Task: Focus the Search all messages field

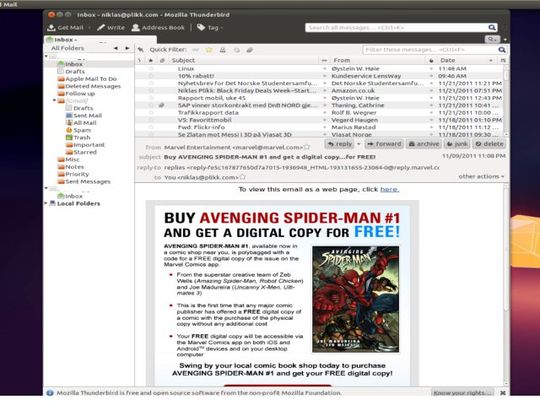Action: click(x=396, y=28)
